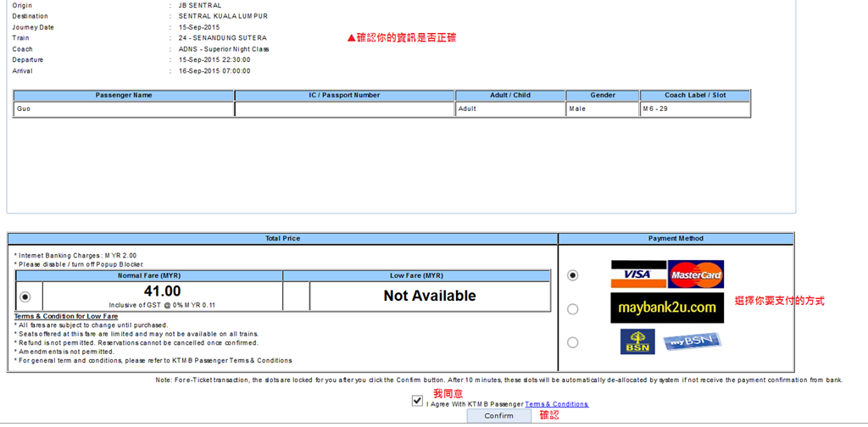Select the Visa MasterCard payment radio button
The width and height of the screenshot is (868, 427).
[573, 274]
